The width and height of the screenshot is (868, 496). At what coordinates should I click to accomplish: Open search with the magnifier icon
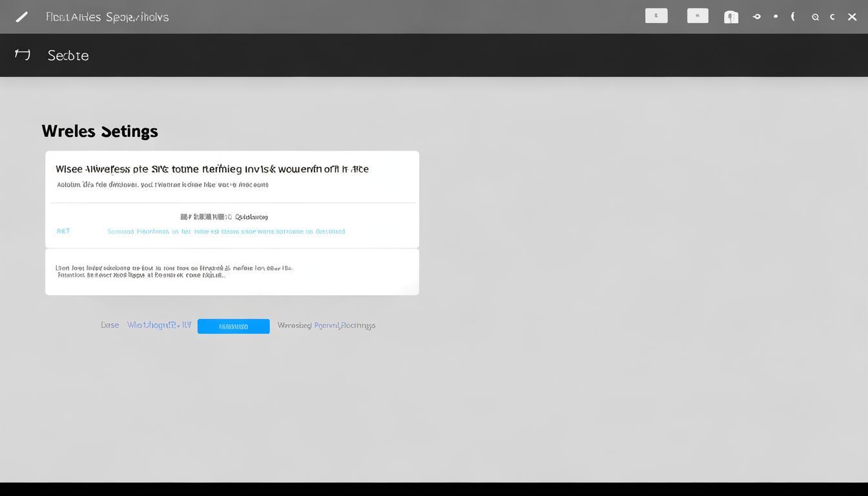[x=815, y=17]
